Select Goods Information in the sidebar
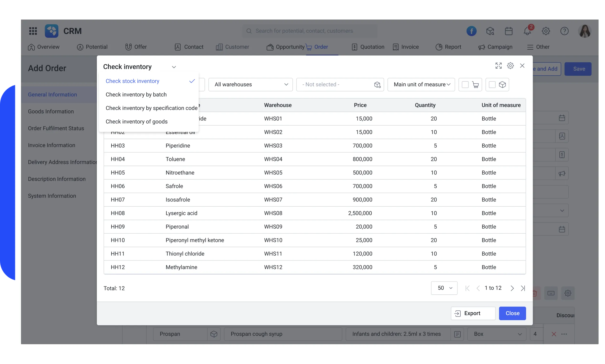 [51, 111]
